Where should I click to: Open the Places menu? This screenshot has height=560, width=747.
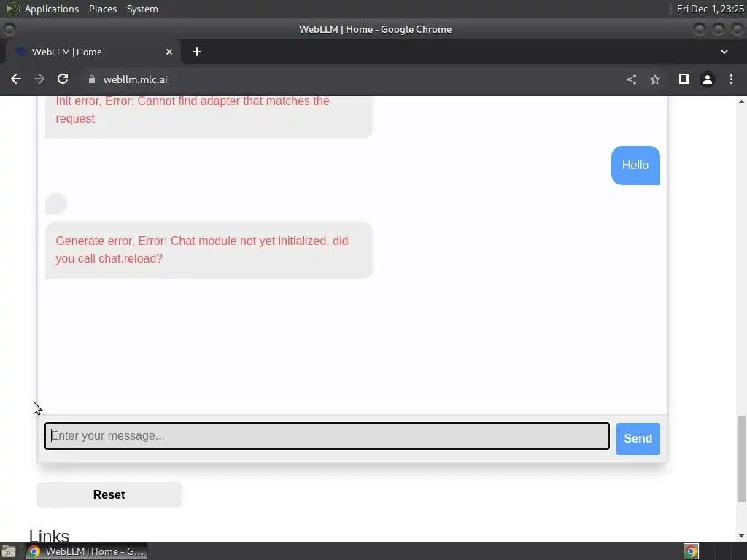pos(102,9)
